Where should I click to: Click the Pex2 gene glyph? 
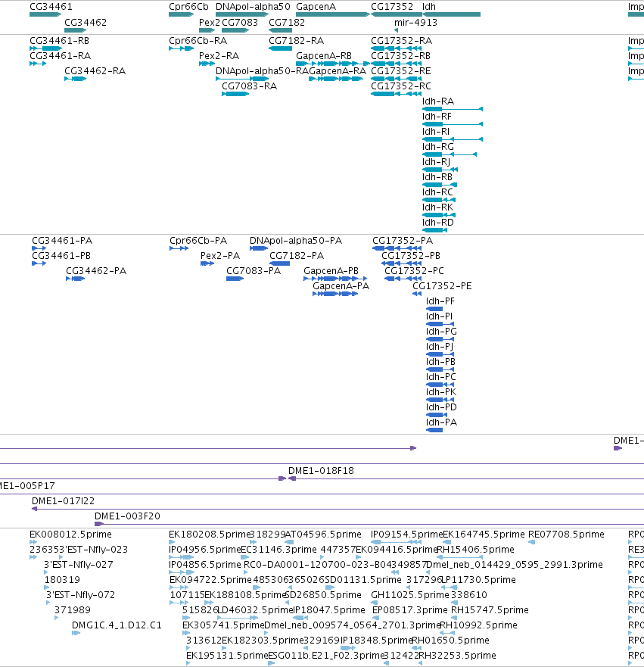tap(207, 30)
